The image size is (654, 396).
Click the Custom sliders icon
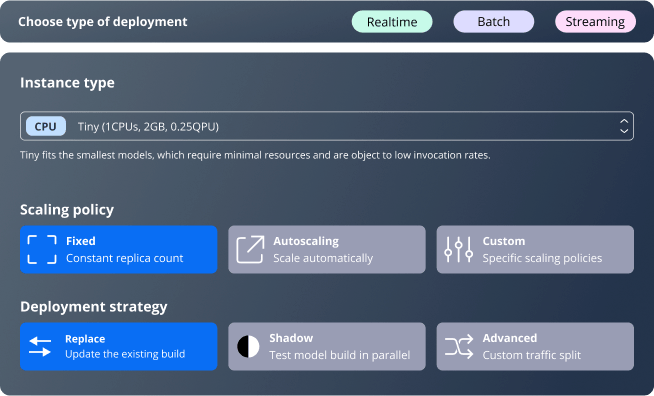459,250
